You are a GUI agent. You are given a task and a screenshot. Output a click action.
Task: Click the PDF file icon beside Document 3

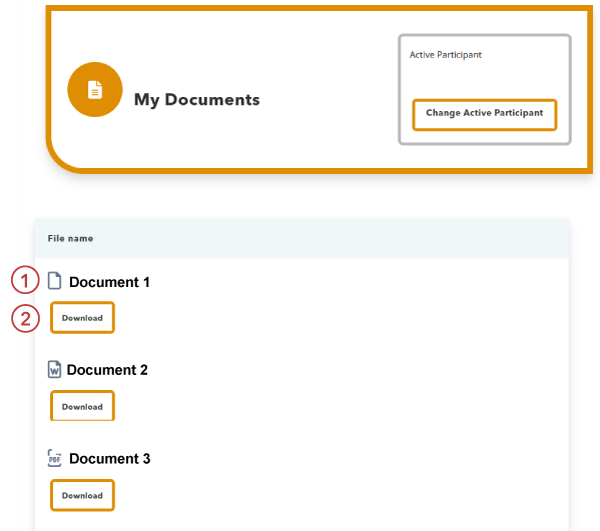[55, 458]
